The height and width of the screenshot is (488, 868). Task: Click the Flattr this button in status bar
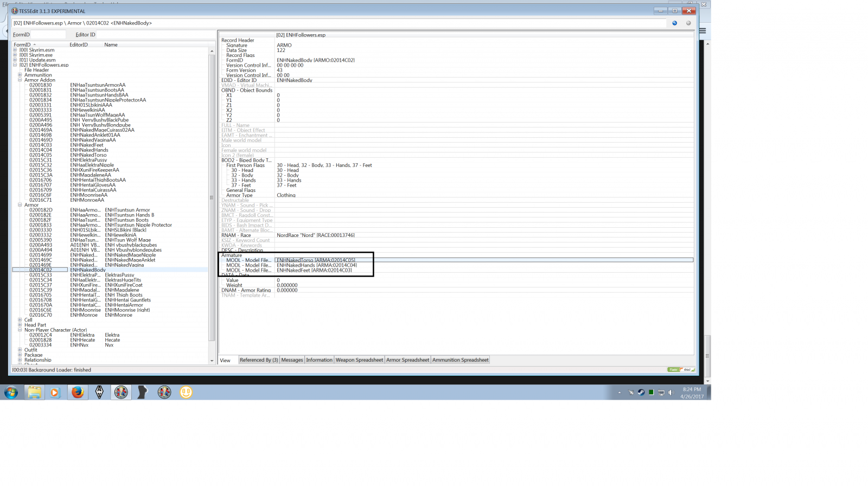(681, 370)
